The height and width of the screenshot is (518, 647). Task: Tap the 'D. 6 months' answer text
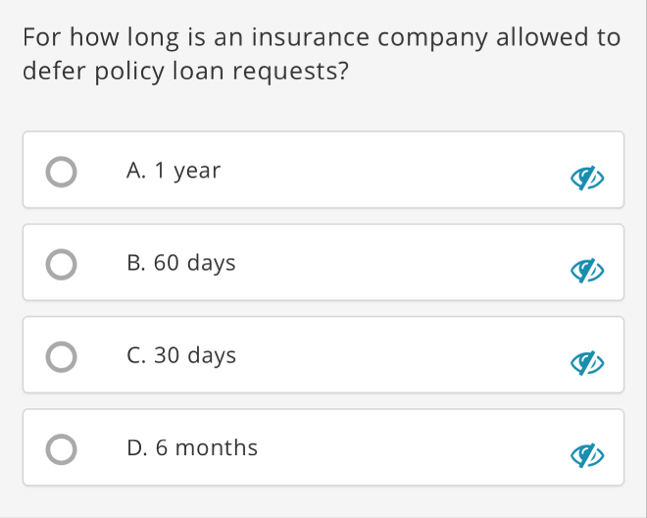(x=192, y=447)
